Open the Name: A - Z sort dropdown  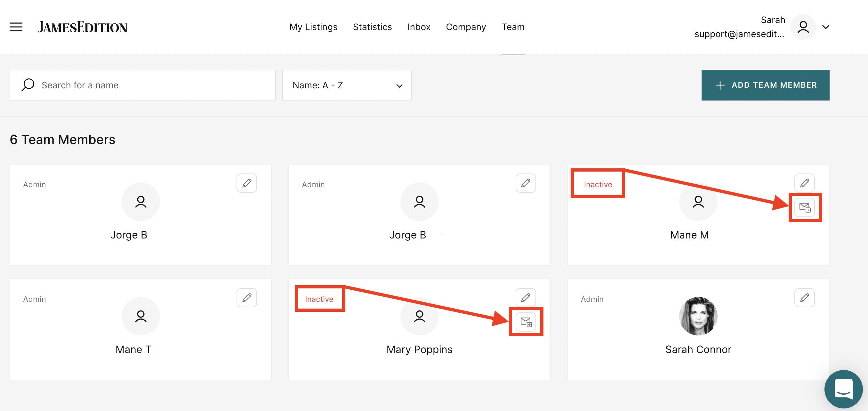tap(346, 85)
